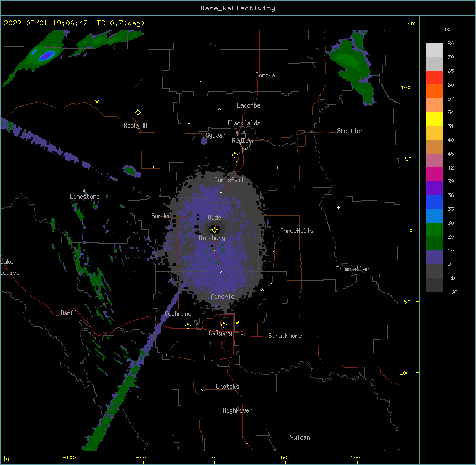Click the Limestone map label
The image size is (476, 465).
[84, 197]
